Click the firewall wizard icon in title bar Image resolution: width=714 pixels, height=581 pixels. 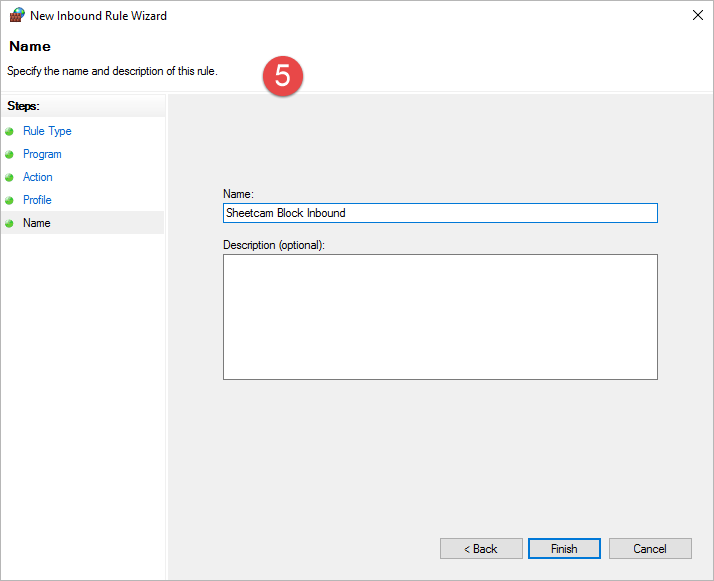17,16
